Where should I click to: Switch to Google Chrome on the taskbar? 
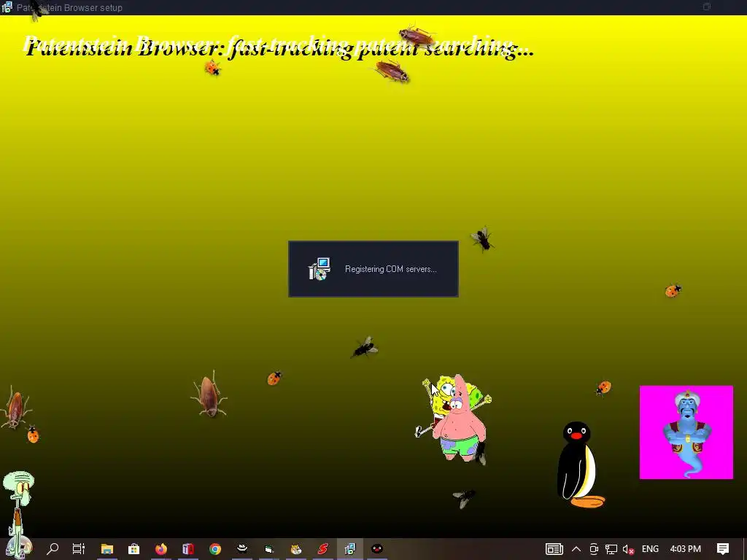[x=215, y=549]
